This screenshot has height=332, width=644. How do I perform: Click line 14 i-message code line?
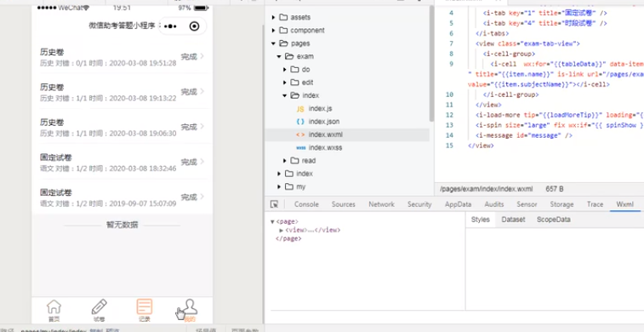(524, 135)
